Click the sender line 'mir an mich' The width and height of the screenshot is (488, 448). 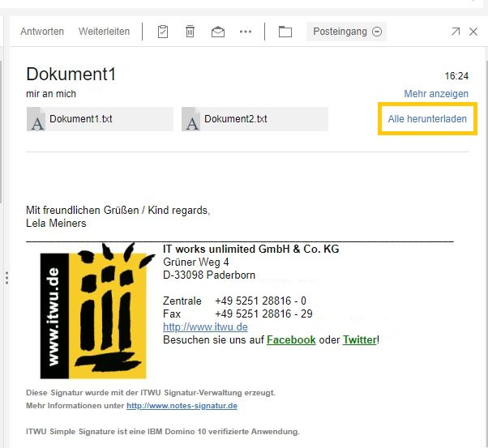click(51, 94)
